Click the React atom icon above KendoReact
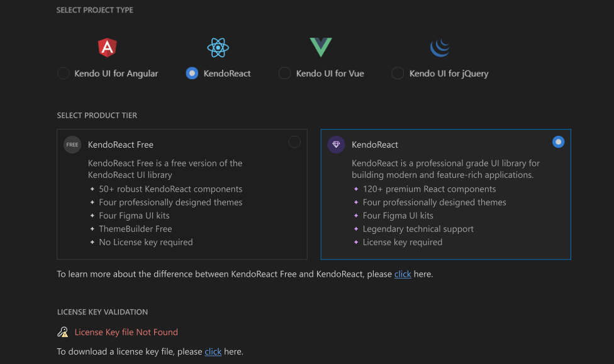Image resolution: width=614 pixels, height=364 pixels. pyautogui.click(x=218, y=47)
